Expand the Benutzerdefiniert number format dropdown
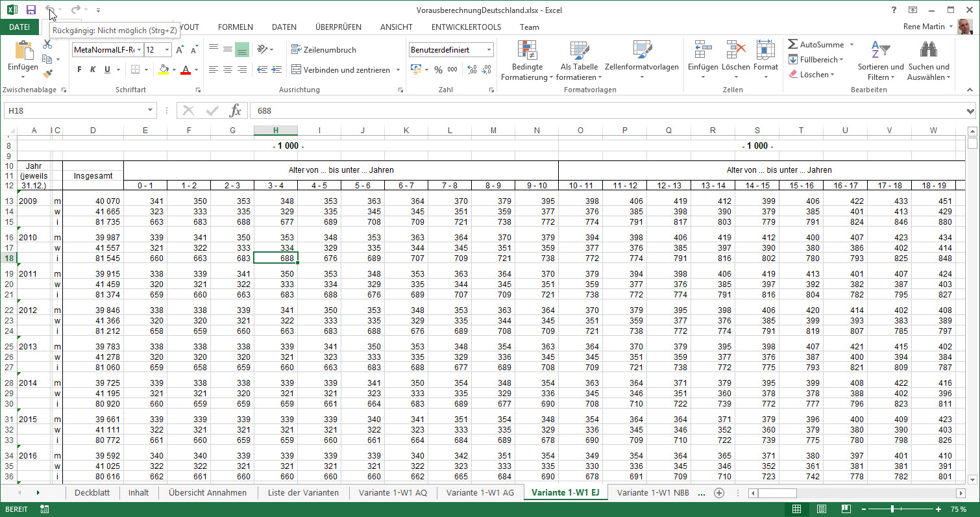980x517 pixels. click(489, 50)
